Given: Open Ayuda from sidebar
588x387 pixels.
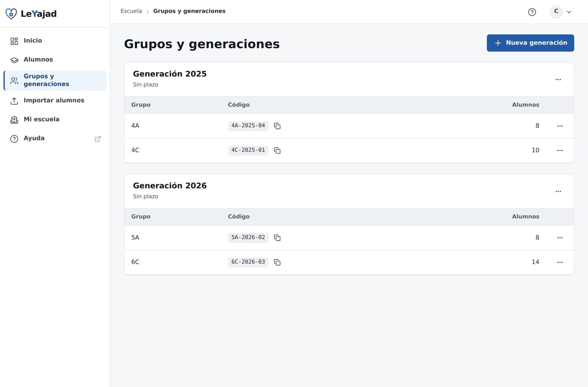Looking at the screenshot, I should pyautogui.click(x=55, y=138).
